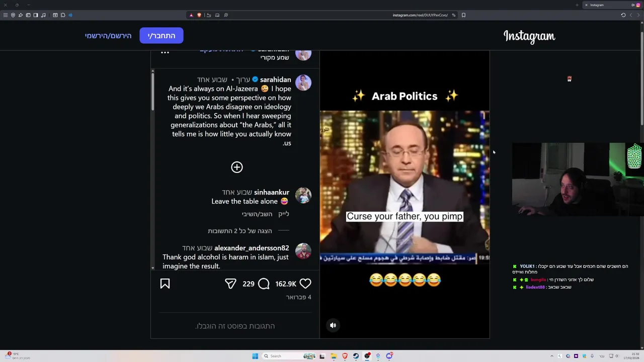The image size is (644, 362).
Task: Open Brave Shields lion icon
Action: pos(199,15)
